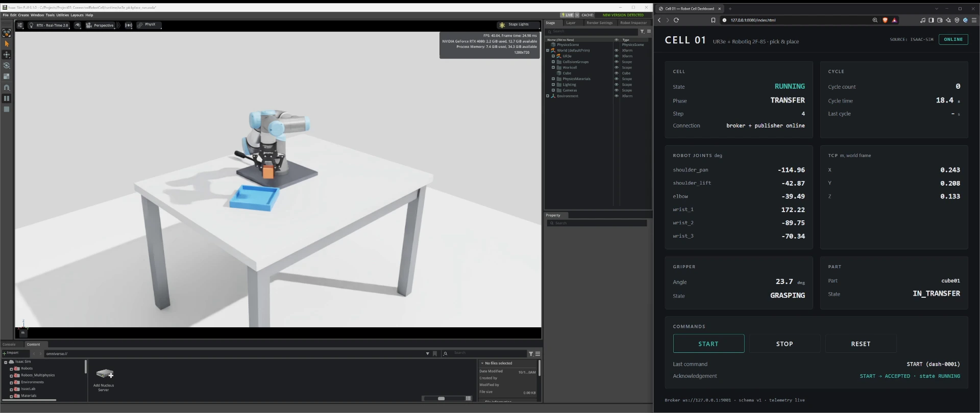
Task: Reload the Robot Cell Dashboard page
Action: point(676,20)
